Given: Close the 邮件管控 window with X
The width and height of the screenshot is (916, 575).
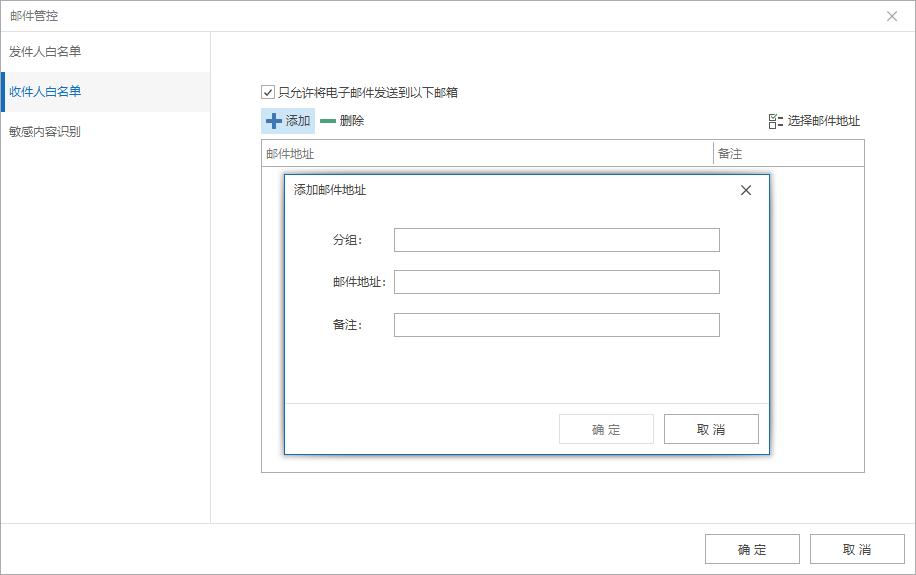Looking at the screenshot, I should [892, 16].
